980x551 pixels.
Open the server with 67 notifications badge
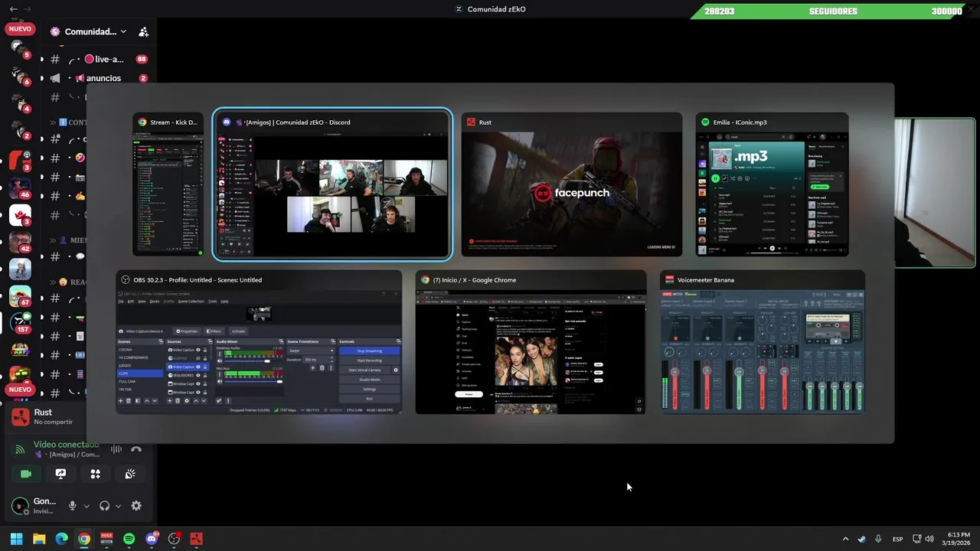(20, 296)
